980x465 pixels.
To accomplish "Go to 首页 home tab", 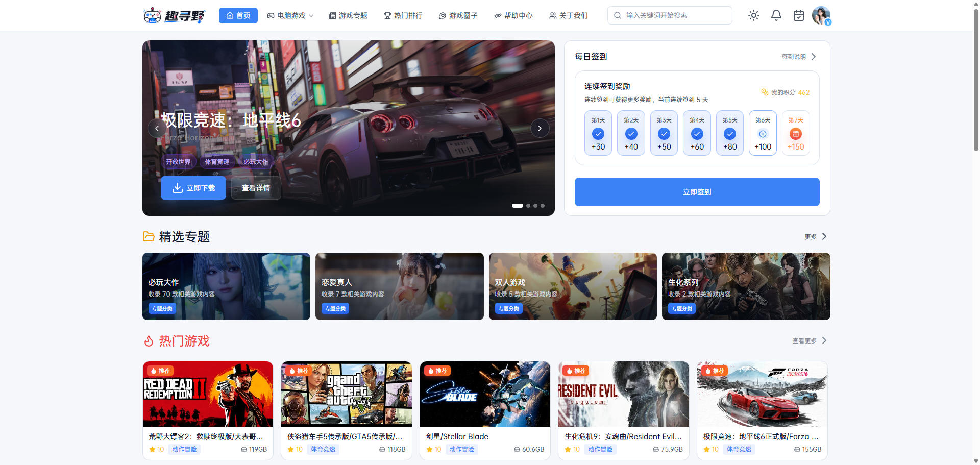I will click(x=238, y=15).
